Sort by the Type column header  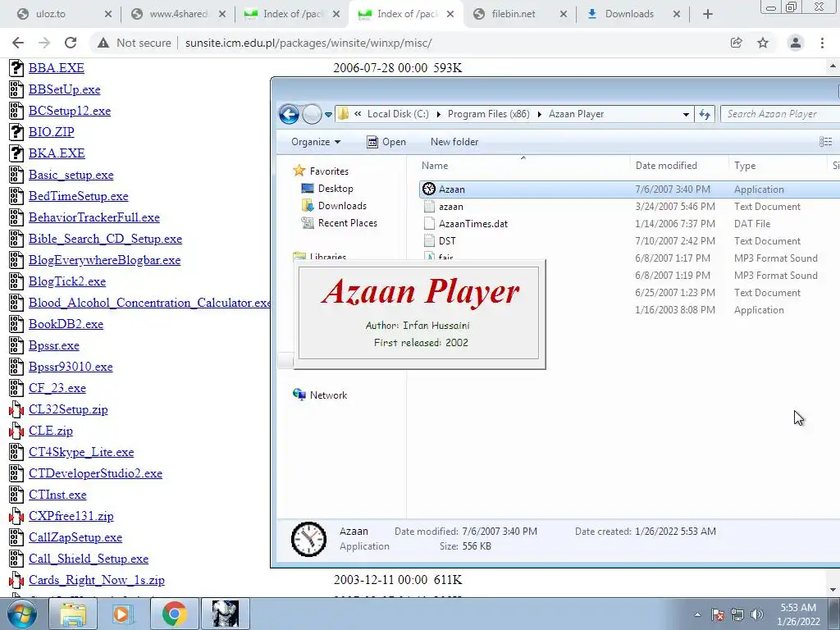pyautogui.click(x=745, y=166)
